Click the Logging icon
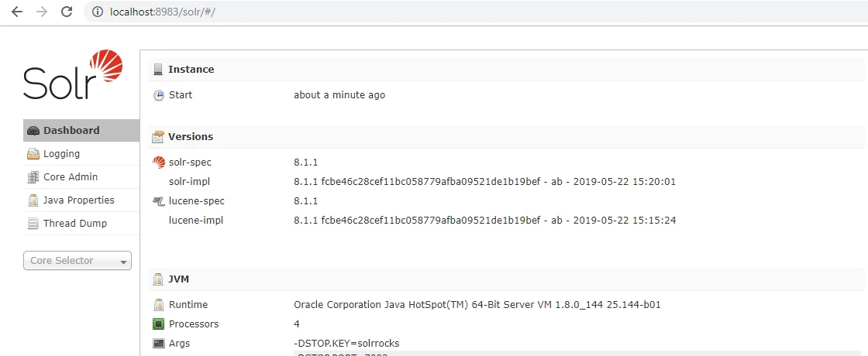 tap(33, 154)
